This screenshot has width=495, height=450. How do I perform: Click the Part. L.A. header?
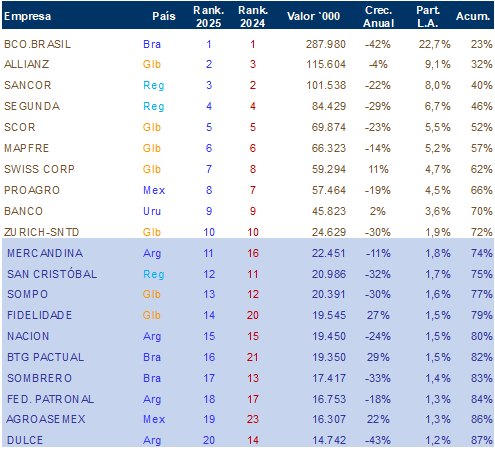tap(428, 17)
